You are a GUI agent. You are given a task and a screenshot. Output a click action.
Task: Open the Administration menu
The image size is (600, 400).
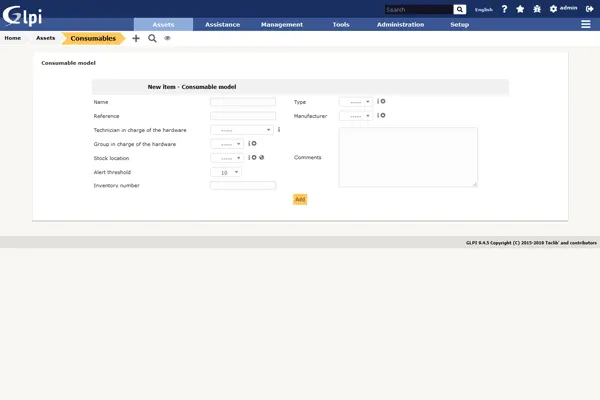(x=400, y=24)
